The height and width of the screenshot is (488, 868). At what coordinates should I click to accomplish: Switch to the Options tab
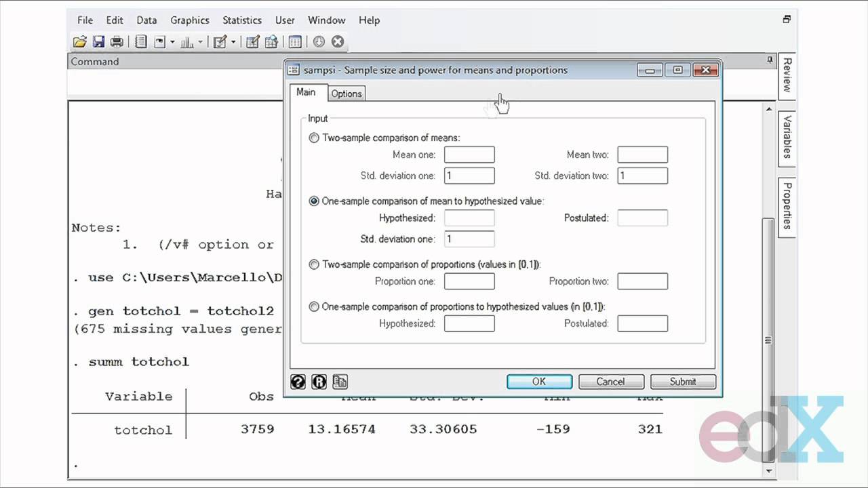coord(347,94)
